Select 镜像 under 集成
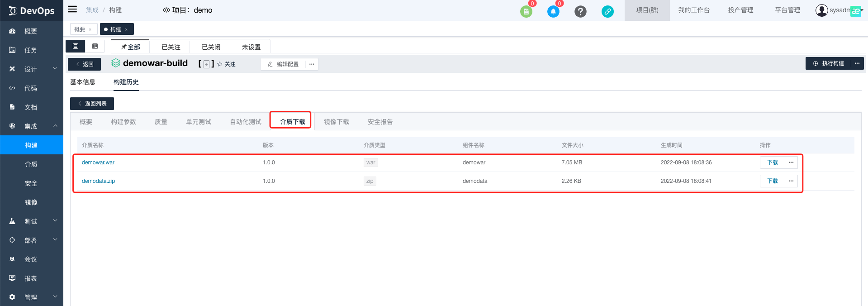This screenshot has width=868, height=306. coord(32,202)
